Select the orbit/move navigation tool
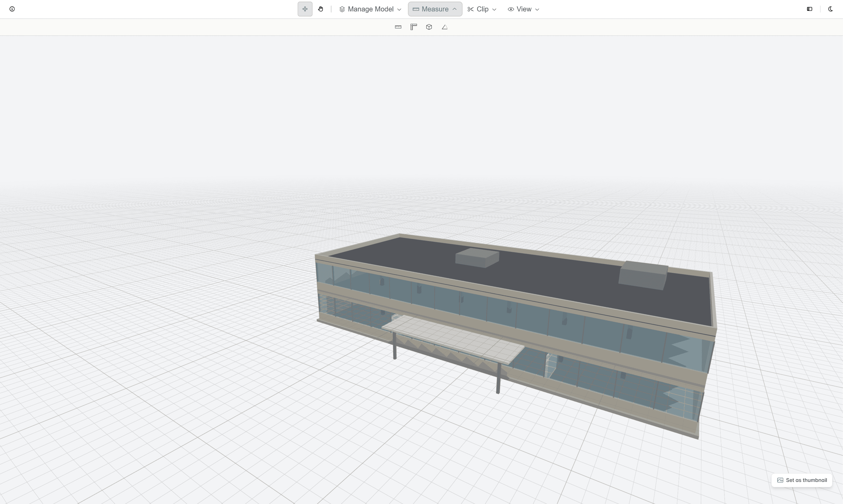The width and height of the screenshot is (843, 504). [x=305, y=9]
